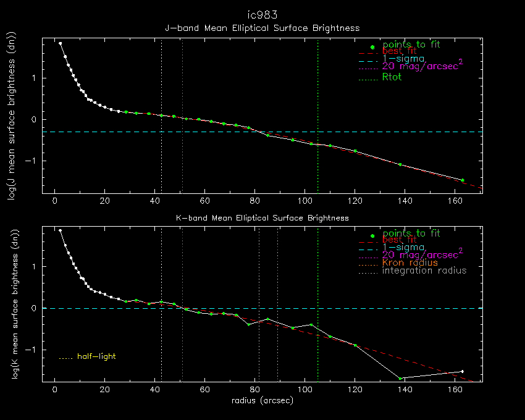This screenshot has height=420, width=525.
Task: Click the green marker beside J-band 'points to fit'
Action: click(372, 47)
